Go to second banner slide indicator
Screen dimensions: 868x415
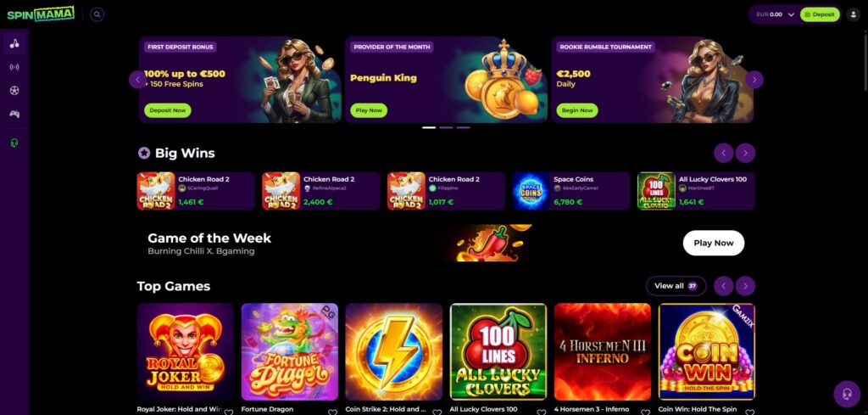click(446, 127)
